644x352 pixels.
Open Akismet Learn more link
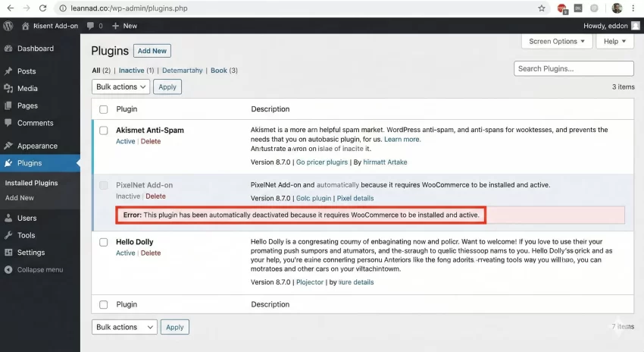pyautogui.click(x=402, y=140)
